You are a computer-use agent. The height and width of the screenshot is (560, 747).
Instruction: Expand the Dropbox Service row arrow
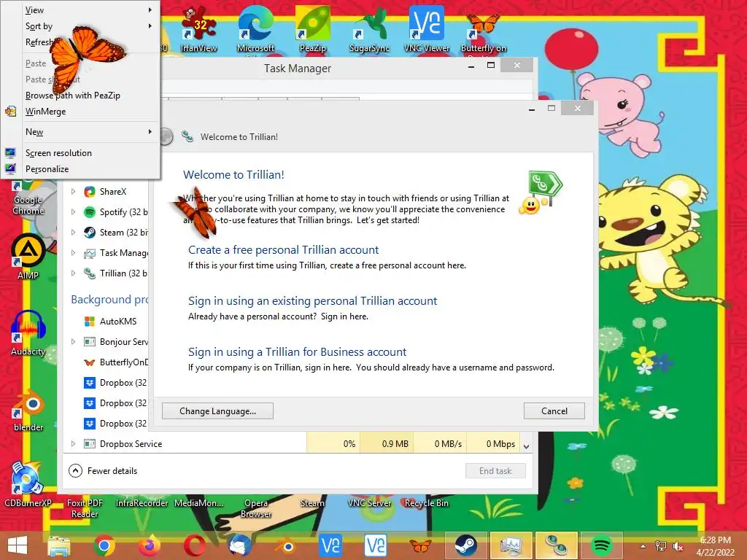tap(74, 444)
